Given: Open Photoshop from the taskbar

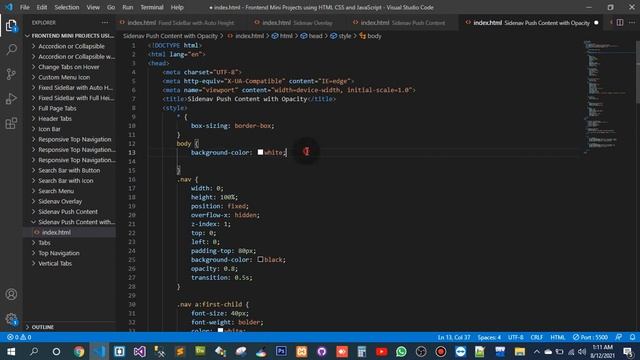Looking at the screenshot, I should (x=281, y=351).
